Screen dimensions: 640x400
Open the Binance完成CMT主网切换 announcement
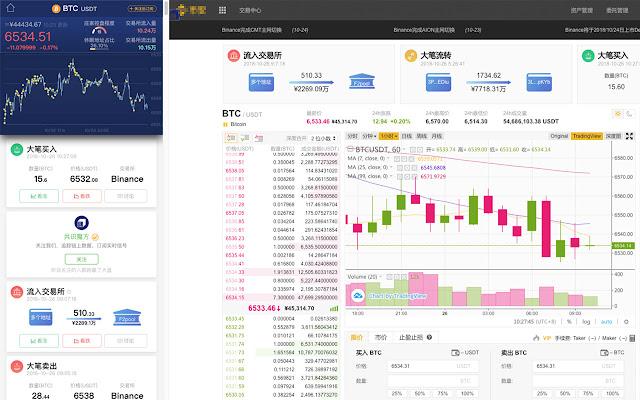[x=252, y=30]
